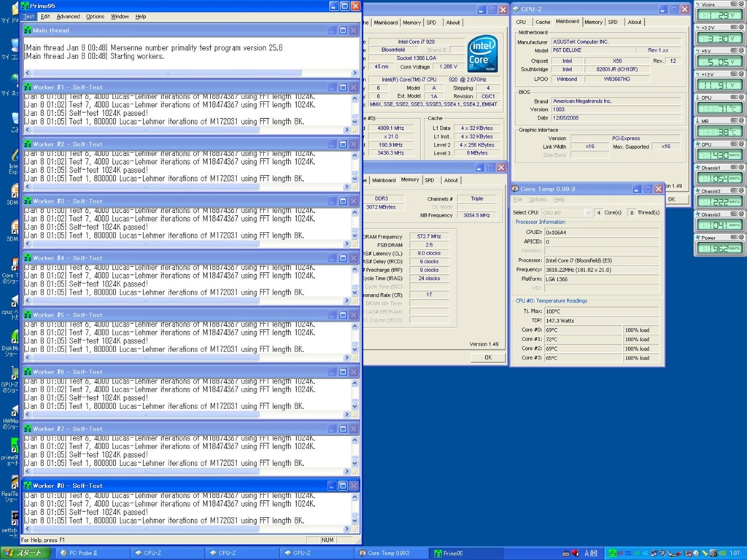Click the IME input mode tray indicator
This screenshot has width=747, height=560.
point(591,553)
